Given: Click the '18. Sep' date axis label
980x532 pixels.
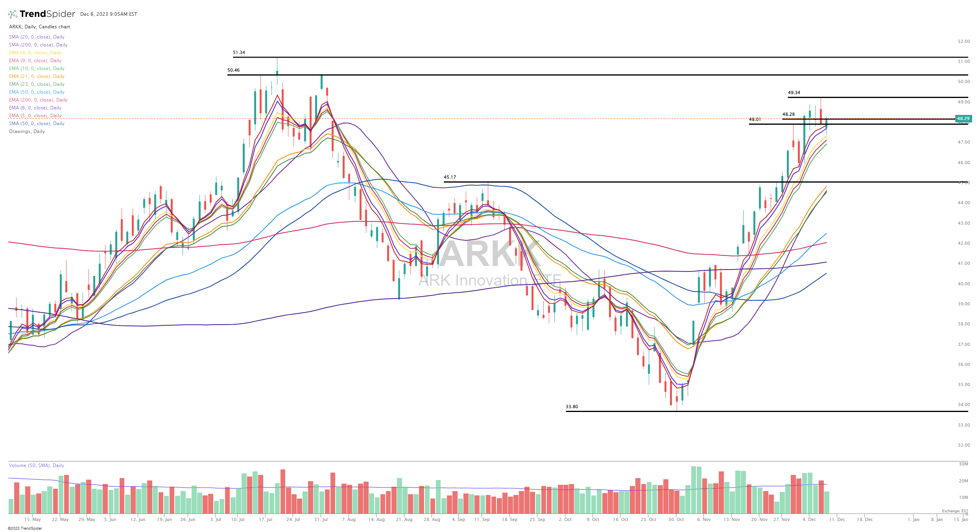Looking at the screenshot, I should point(509,519).
